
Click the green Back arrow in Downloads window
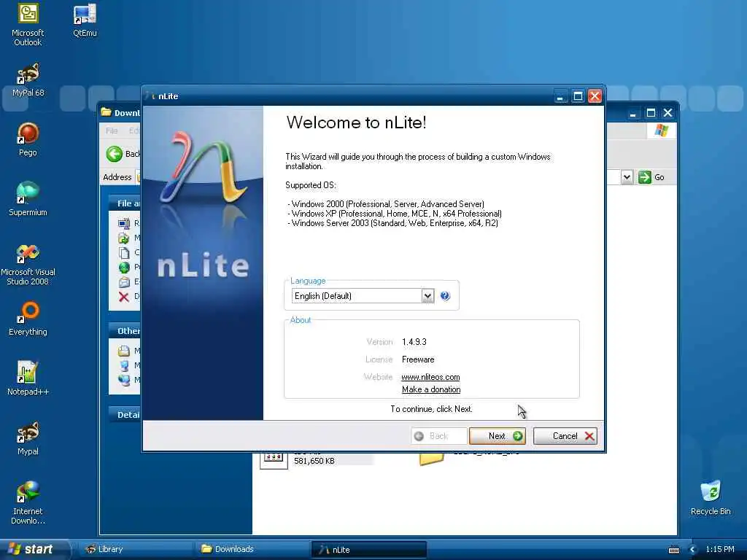pos(115,154)
